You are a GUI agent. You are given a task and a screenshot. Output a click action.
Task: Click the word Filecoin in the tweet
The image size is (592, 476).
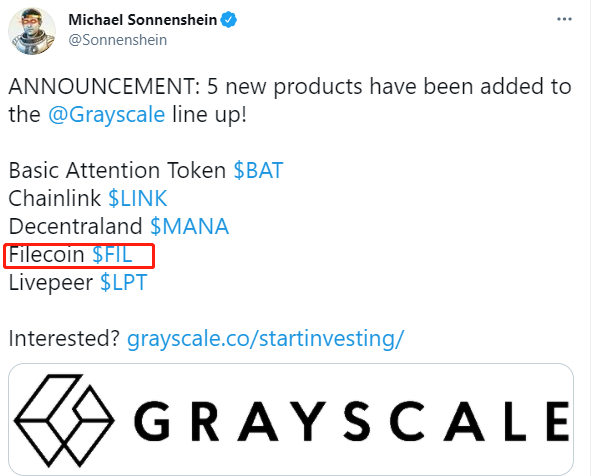46,254
